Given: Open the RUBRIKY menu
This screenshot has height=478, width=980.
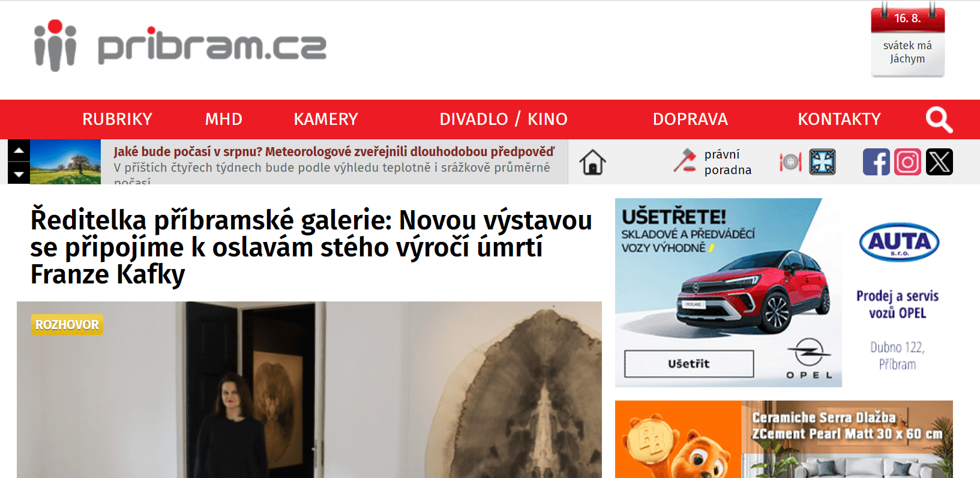Looking at the screenshot, I should [x=118, y=119].
